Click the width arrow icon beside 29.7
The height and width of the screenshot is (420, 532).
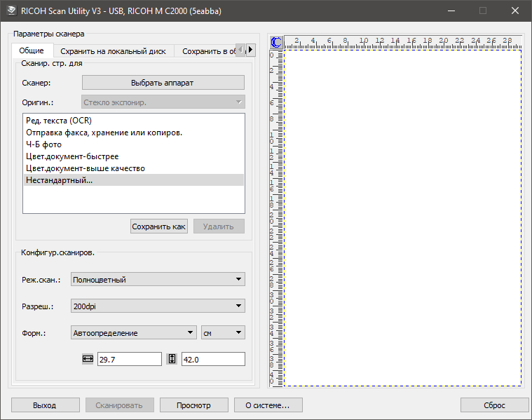coord(88,359)
